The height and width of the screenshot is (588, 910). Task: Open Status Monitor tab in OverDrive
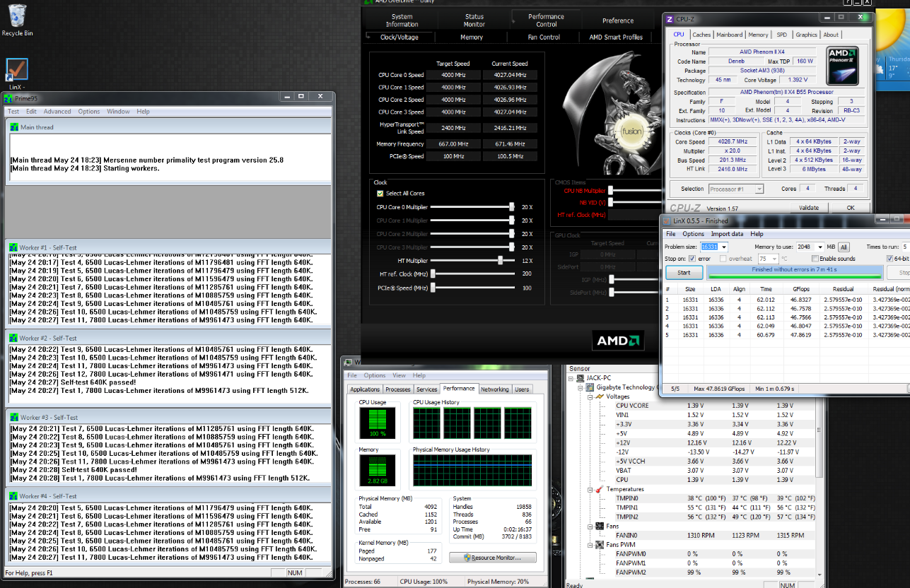coord(474,20)
